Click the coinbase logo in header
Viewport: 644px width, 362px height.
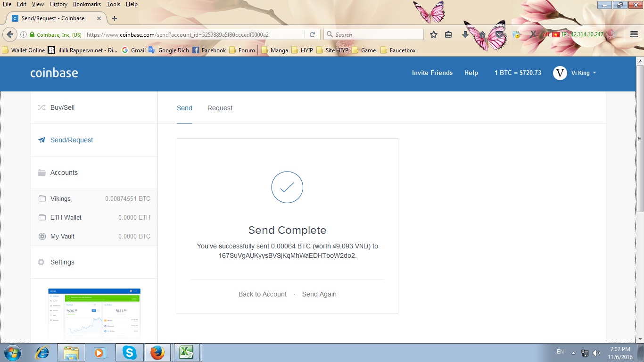coord(54,73)
